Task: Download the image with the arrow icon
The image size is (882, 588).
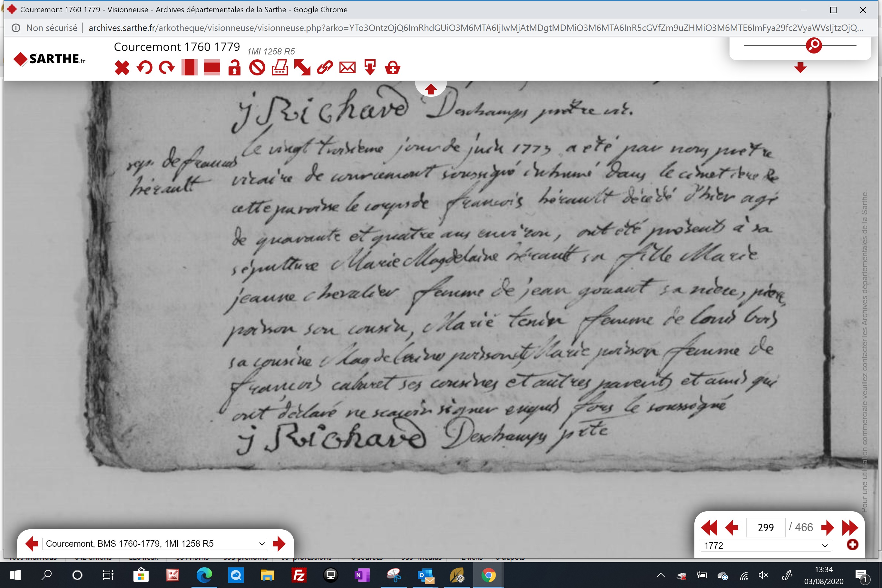Action: [370, 68]
